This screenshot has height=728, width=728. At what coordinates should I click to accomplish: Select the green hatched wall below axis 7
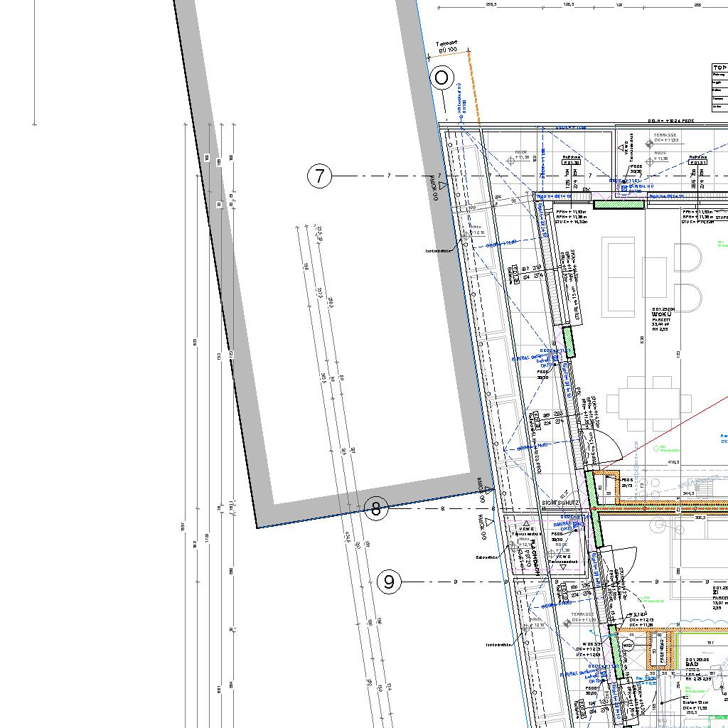[x=619, y=204]
